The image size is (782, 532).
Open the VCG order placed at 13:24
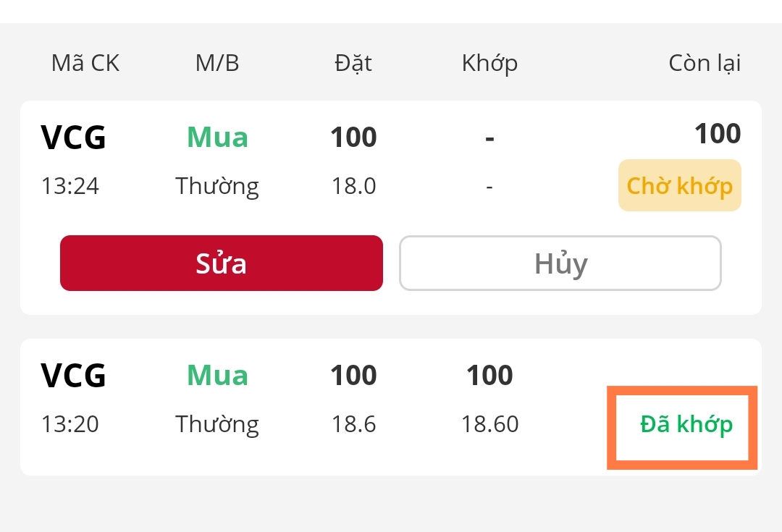coord(74,138)
